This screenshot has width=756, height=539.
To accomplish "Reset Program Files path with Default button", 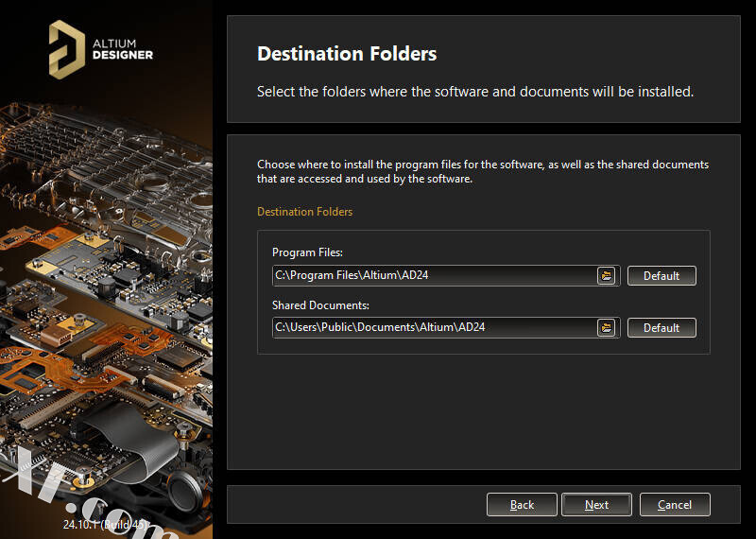I will [661, 275].
